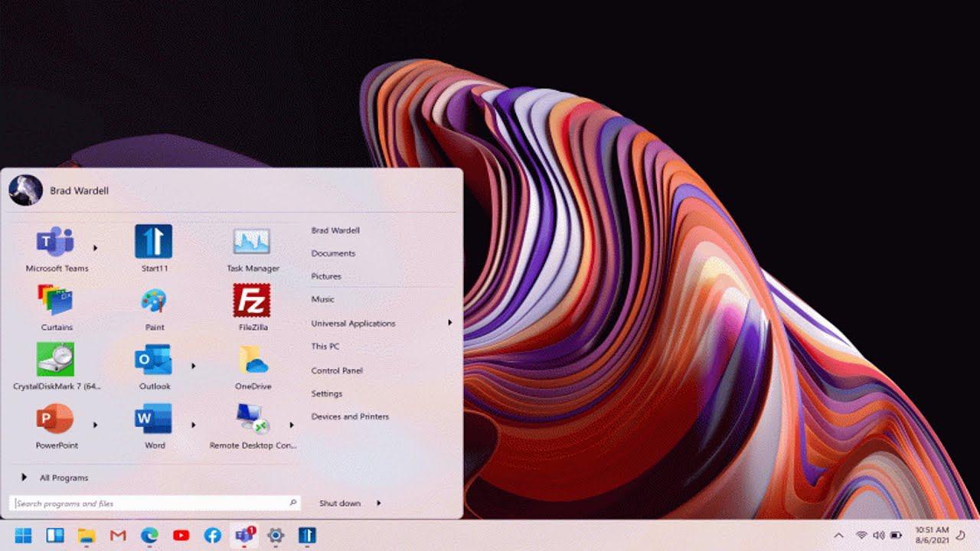Click All Programs label

tap(64, 478)
